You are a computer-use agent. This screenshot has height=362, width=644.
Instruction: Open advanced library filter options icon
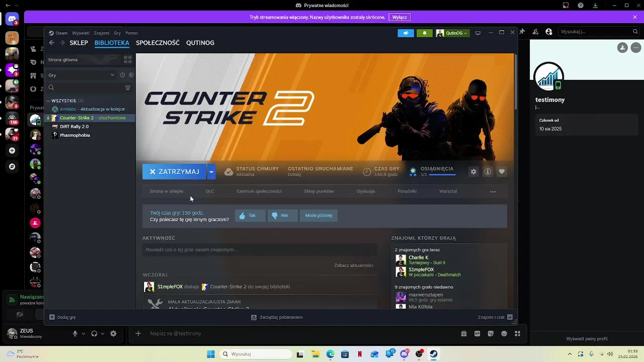[128, 88]
